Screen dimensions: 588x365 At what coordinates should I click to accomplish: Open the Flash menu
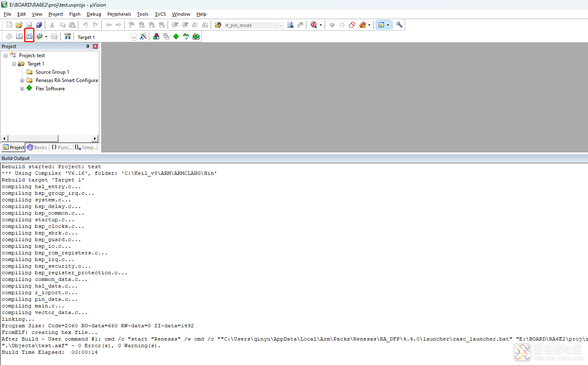point(75,14)
